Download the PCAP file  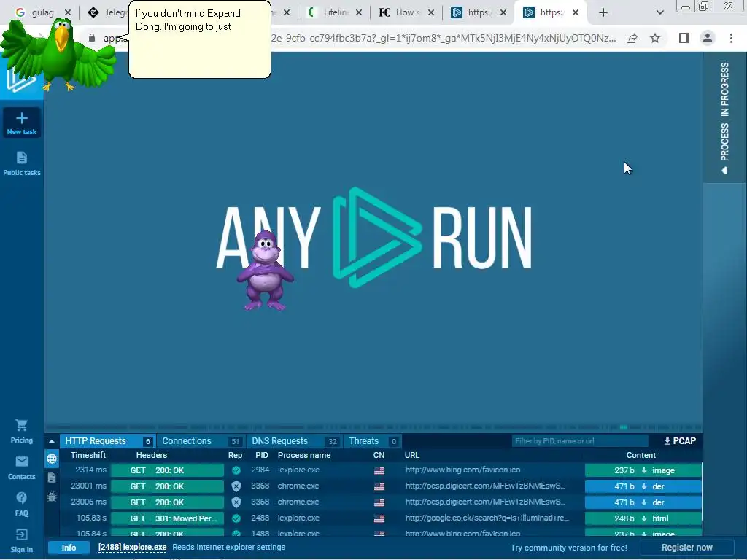point(680,441)
